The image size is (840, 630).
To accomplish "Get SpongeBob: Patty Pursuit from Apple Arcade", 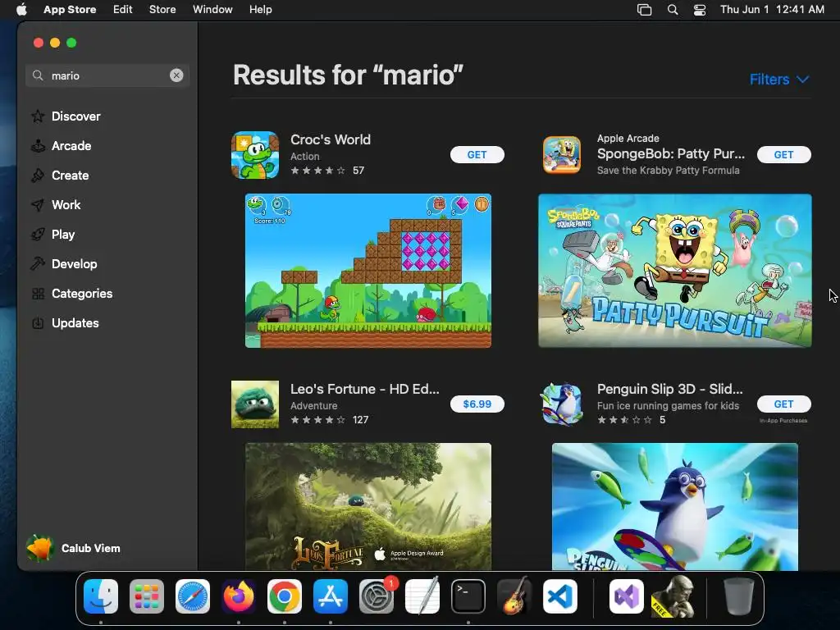I will [783, 155].
